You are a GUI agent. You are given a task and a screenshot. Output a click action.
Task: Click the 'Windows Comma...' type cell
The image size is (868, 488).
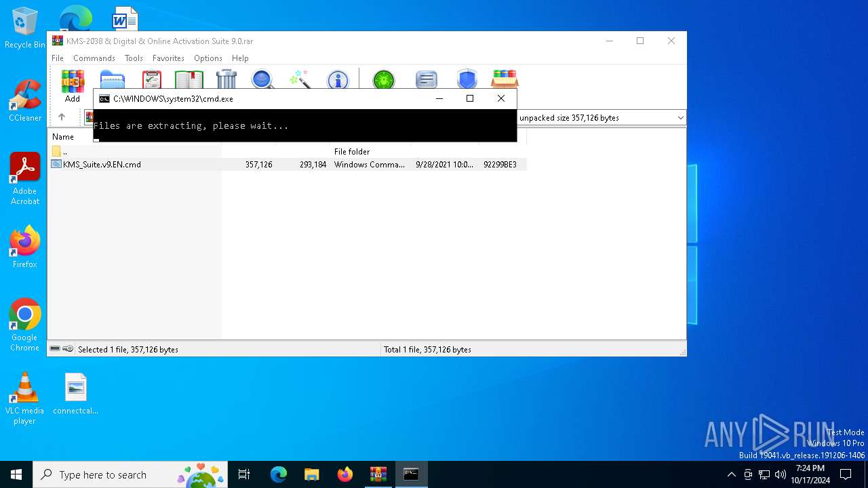point(369,165)
